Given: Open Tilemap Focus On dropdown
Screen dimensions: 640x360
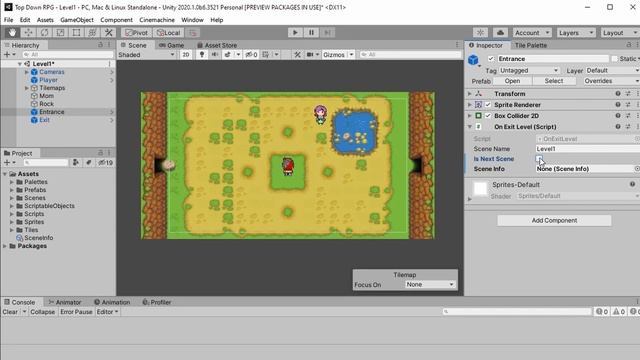Looking at the screenshot, I should 430,284.
